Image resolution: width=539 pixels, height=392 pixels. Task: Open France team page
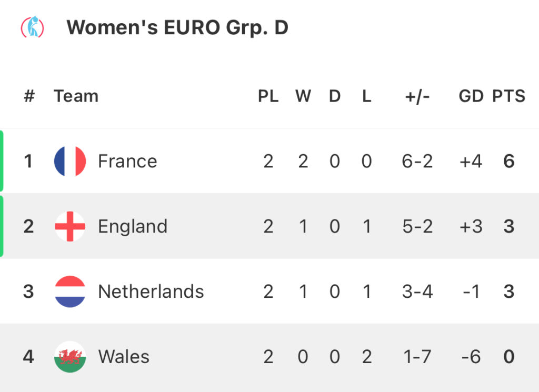click(127, 161)
